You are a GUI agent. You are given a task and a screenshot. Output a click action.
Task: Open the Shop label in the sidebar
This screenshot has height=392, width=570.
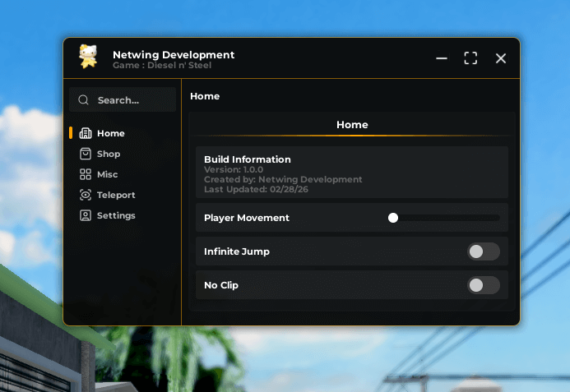click(x=109, y=154)
